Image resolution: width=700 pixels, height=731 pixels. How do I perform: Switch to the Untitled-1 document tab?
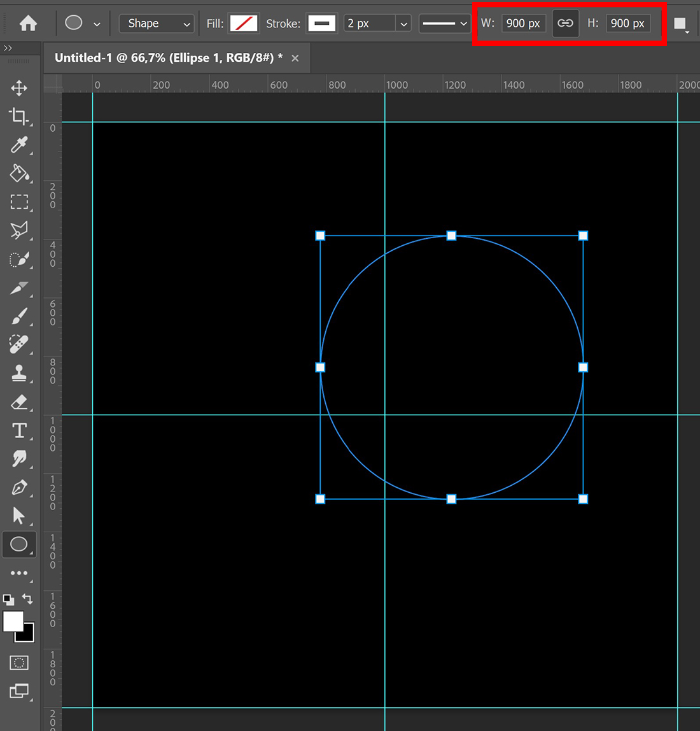tap(169, 58)
